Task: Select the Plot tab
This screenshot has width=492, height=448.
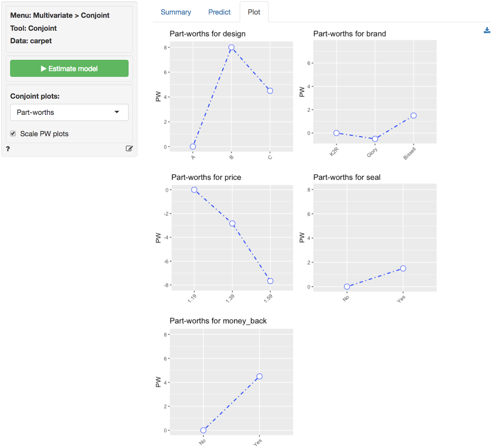Action: [x=254, y=12]
